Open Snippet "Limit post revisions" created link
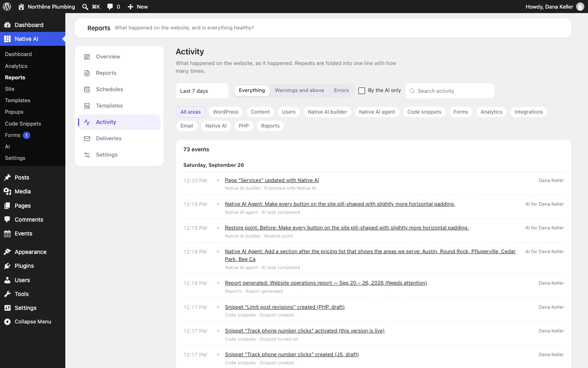This screenshot has width=588, height=368. point(285,307)
